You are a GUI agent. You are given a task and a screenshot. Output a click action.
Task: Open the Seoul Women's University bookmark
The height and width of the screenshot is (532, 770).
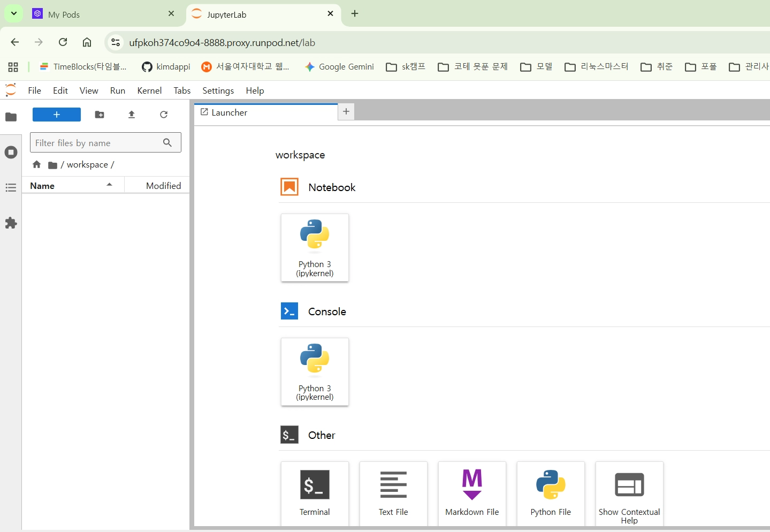coord(245,67)
